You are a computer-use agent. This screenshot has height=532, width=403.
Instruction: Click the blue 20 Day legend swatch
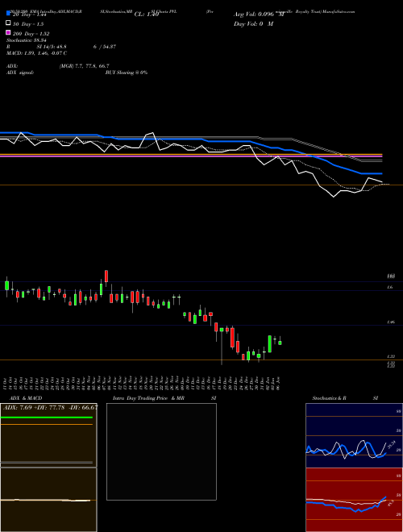pyautogui.click(x=8, y=13)
